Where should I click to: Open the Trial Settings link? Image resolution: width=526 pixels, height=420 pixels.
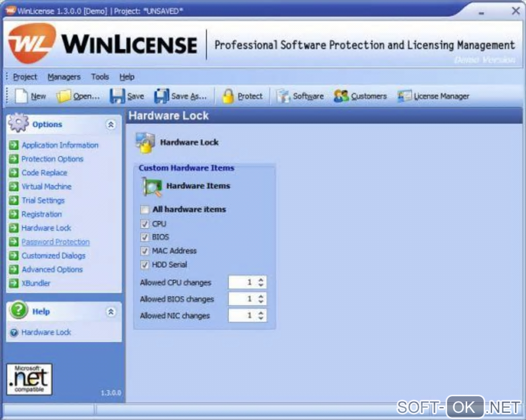[43, 200]
